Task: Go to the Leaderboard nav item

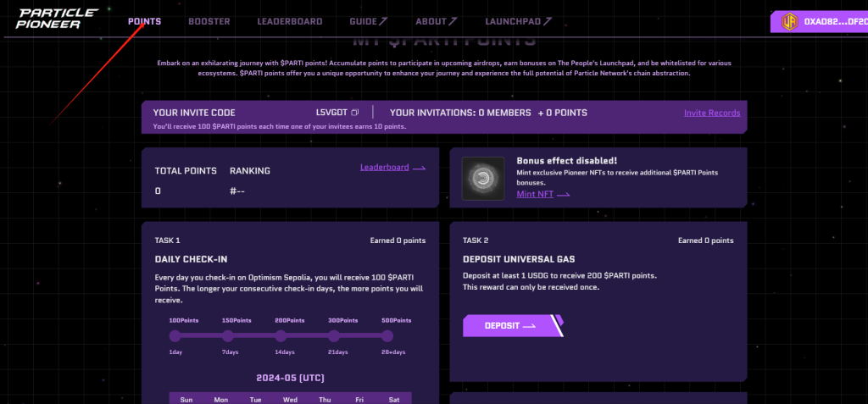Action: (290, 21)
